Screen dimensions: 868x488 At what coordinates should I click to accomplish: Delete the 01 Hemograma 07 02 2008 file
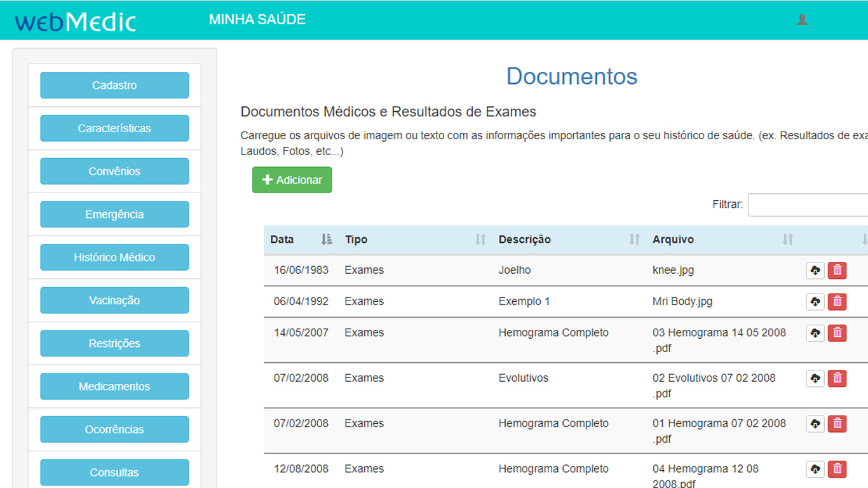point(837,423)
